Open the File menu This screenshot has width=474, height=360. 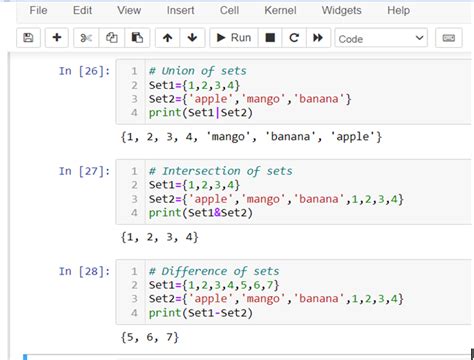pos(38,10)
